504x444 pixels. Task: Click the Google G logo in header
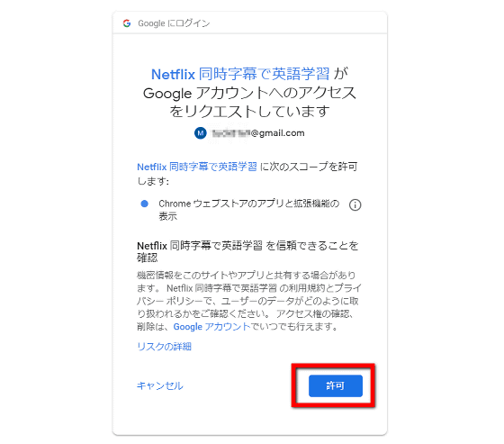pyautogui.click(x=127, y=23)
